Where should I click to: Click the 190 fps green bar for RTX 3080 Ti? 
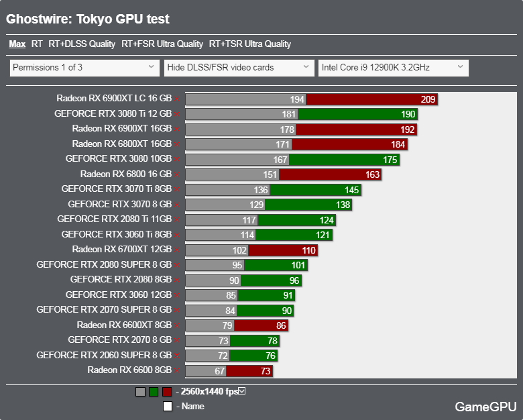tap(357, 114)
